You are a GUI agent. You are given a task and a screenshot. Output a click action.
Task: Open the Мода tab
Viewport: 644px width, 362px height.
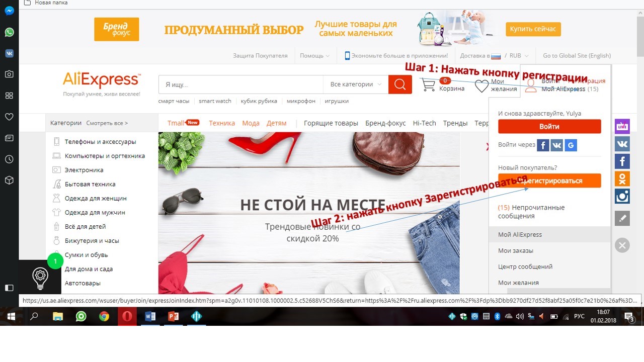click(x=251, y=123)
